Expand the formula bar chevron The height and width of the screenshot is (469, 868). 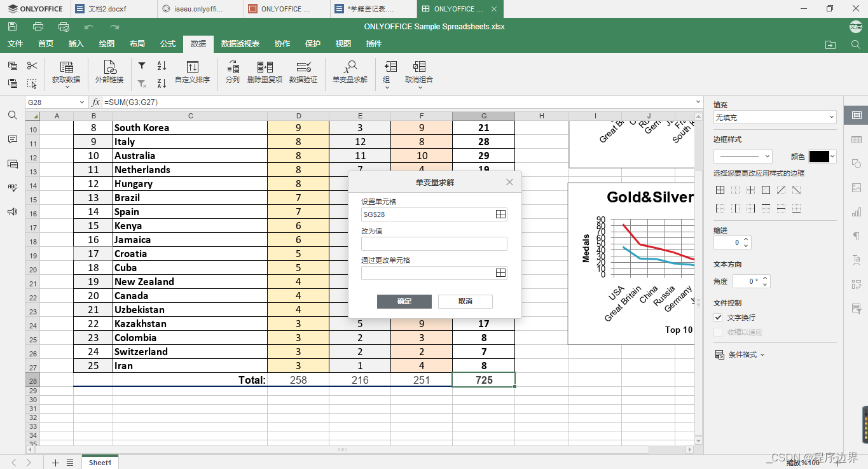click(x=699, y=102)
